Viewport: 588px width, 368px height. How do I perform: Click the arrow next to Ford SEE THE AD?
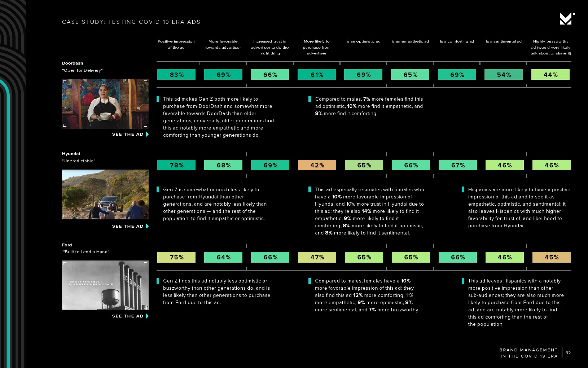tap(147, 316)
